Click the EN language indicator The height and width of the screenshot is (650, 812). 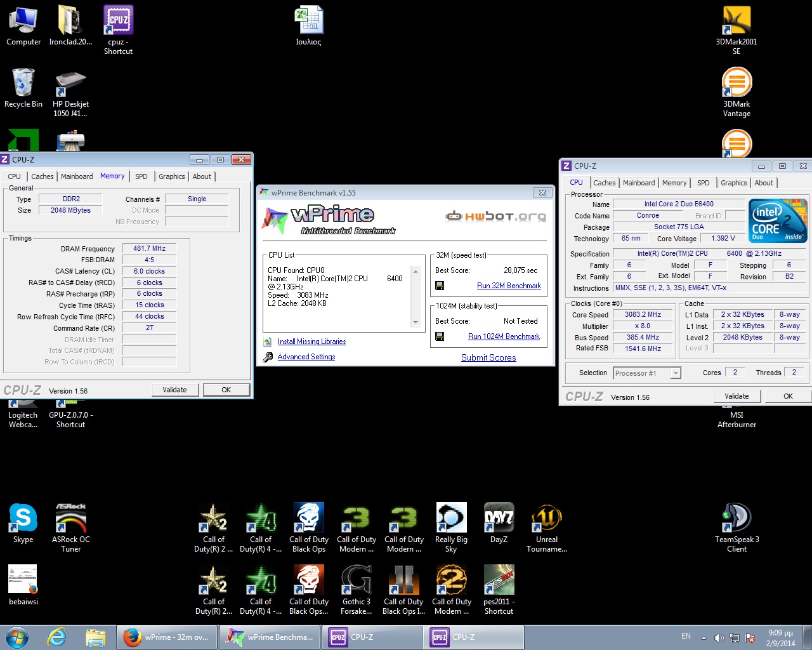point(686,635)
